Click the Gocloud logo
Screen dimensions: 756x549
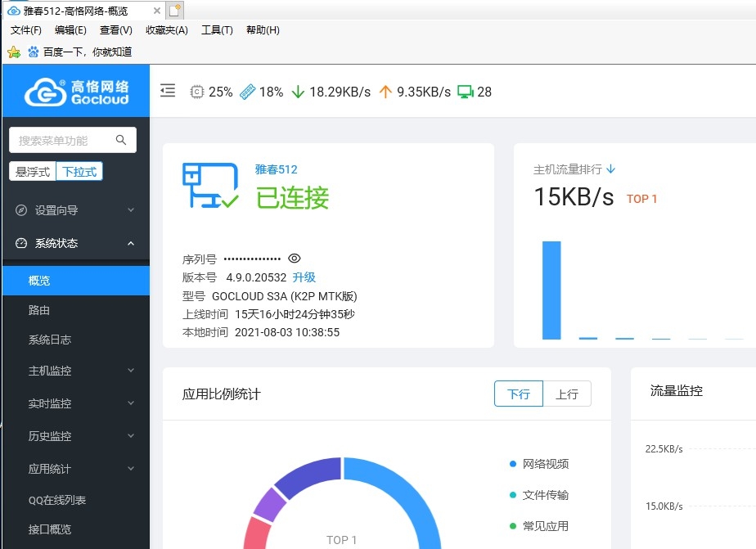pos(76,92)
